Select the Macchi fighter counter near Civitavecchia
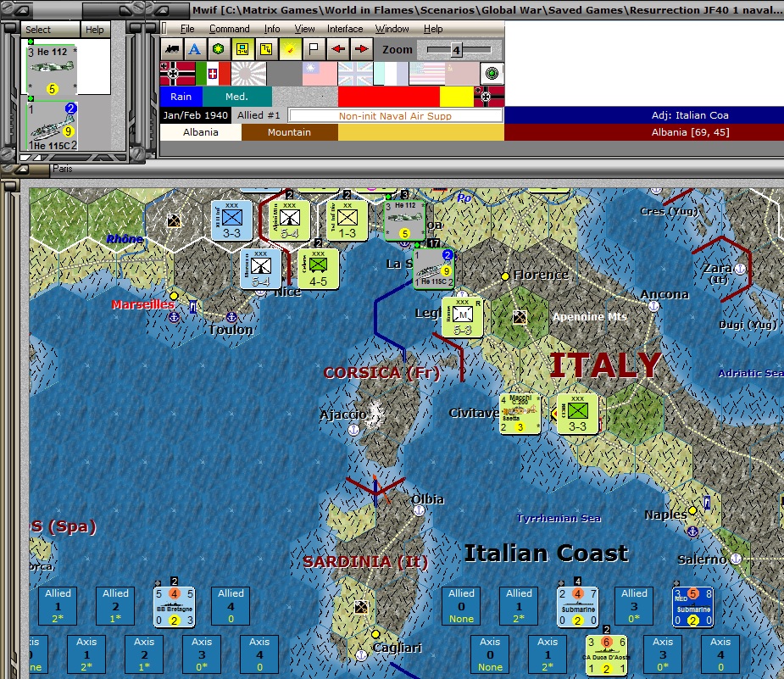Image resolution: width=784 pixels, height=679 pixels. (x=520, y=414)
